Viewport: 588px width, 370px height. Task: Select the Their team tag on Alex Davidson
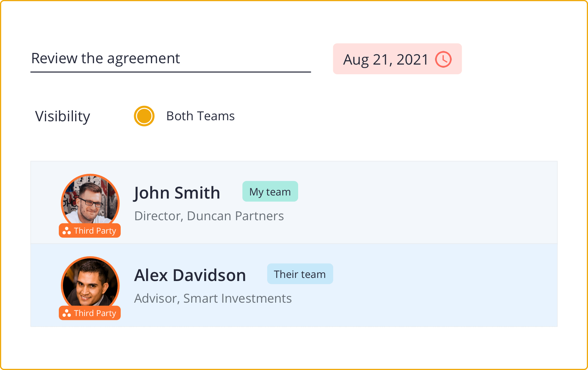[x=300, y=274]
